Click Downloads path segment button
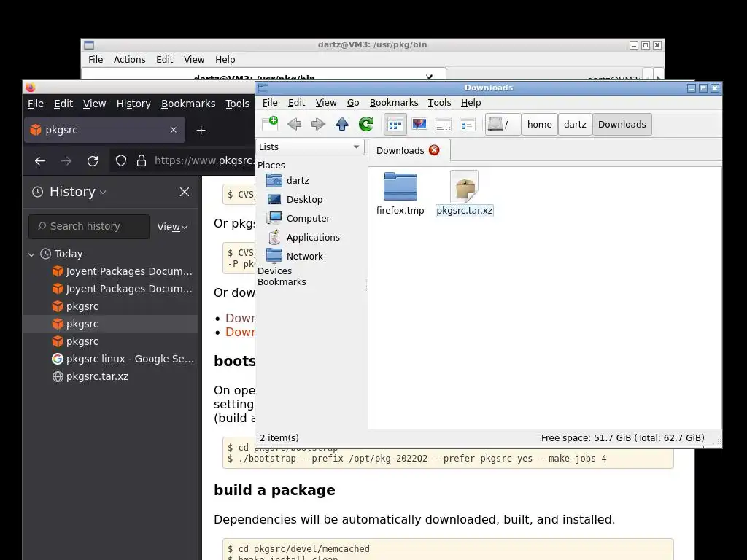747x560 pixels. 622,124
